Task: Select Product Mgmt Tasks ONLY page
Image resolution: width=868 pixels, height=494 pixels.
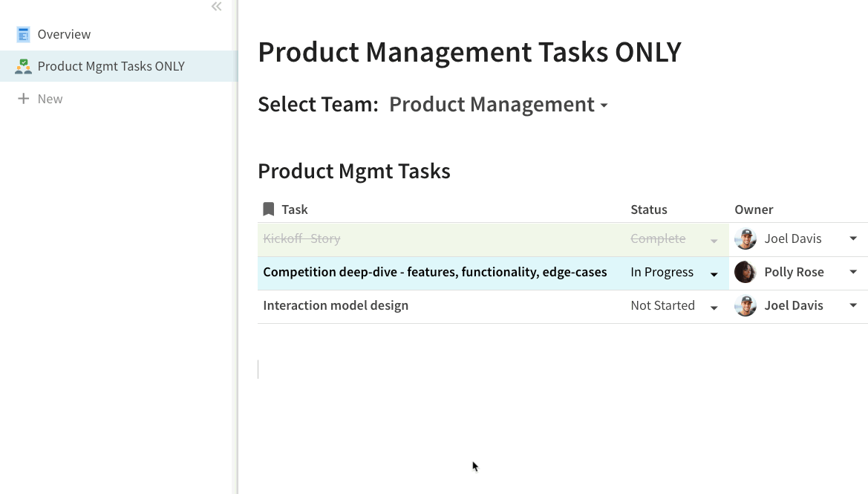Action: pyautogui.click(x=111, y=66)
